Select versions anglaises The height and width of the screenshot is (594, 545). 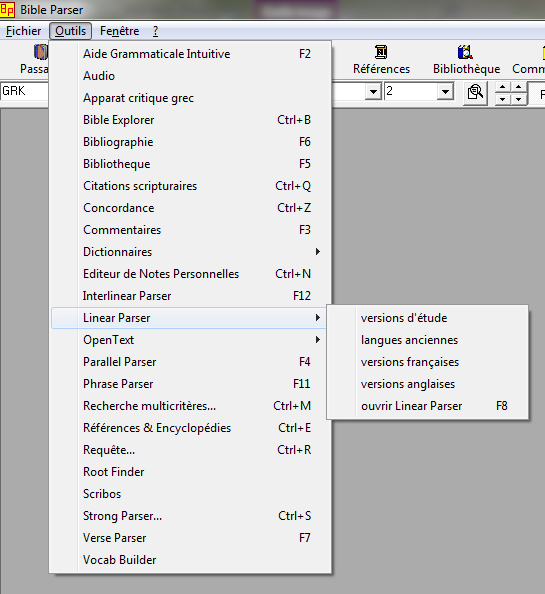428,384
